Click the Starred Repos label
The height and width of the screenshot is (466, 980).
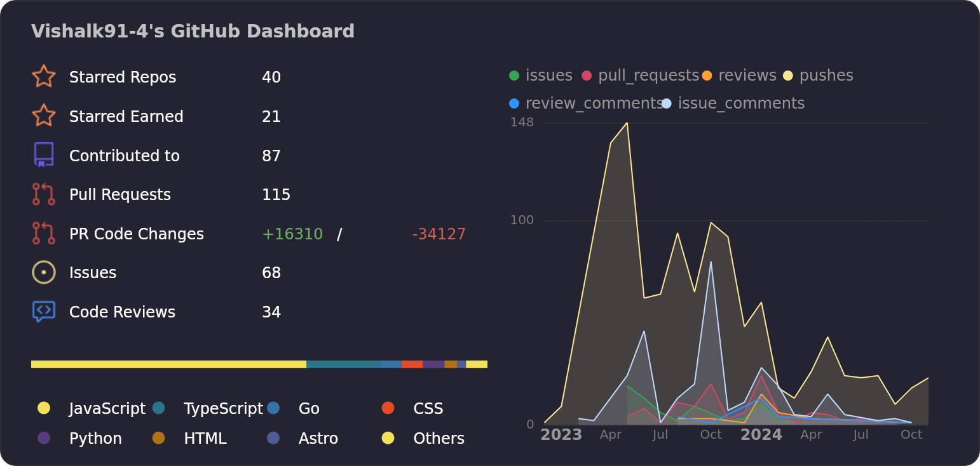coord(123,77)
